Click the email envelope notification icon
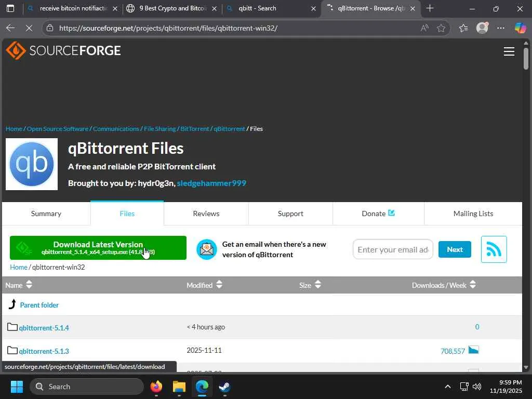 point(207,249)
